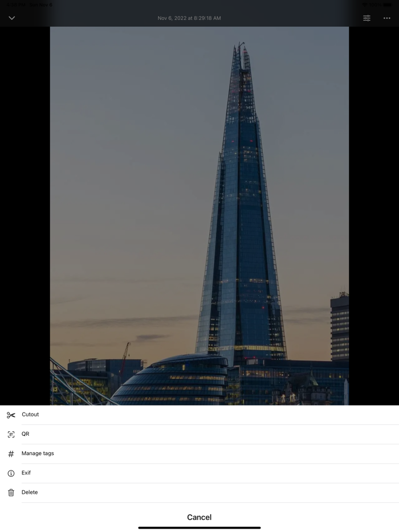This screenshot has width=399, height=532.
Task: Tap the trash can Delete icon
Action: (x=11, y=492)
